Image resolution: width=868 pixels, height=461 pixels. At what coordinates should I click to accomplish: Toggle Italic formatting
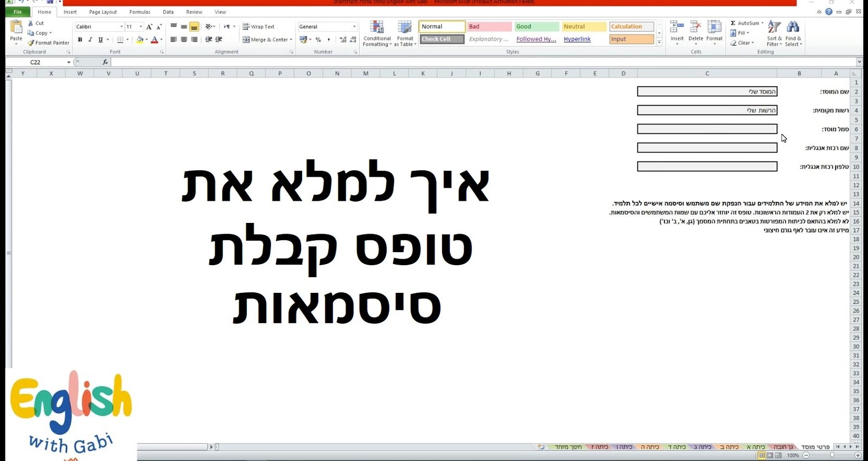click(90, 40)
